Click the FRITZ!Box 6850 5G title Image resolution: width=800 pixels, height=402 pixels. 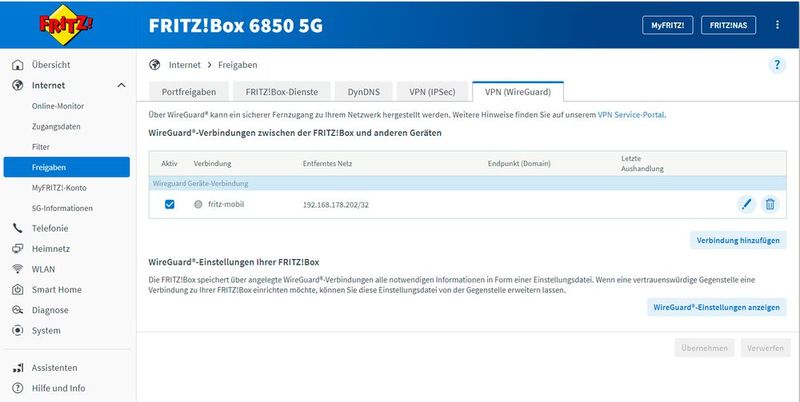(236, 26)
